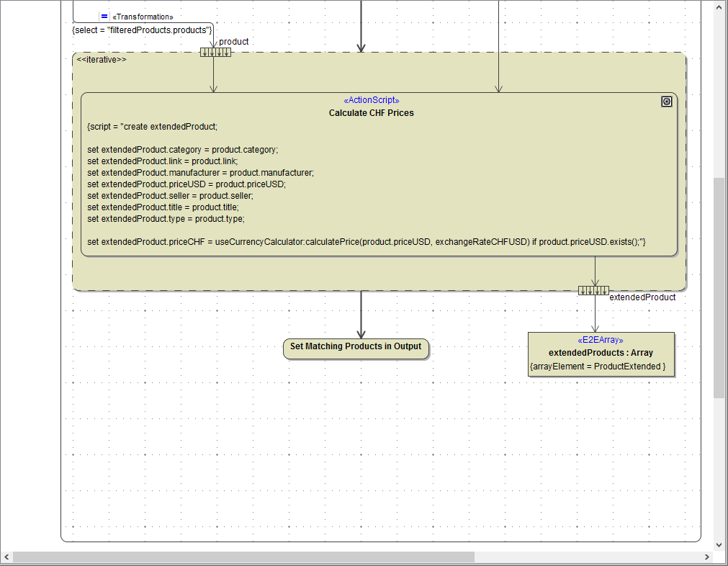Screen dimensions: 728x566
Task: Click the «ActionScript» stereotype label
Action: pyautogui.click(x=371, y=100)
